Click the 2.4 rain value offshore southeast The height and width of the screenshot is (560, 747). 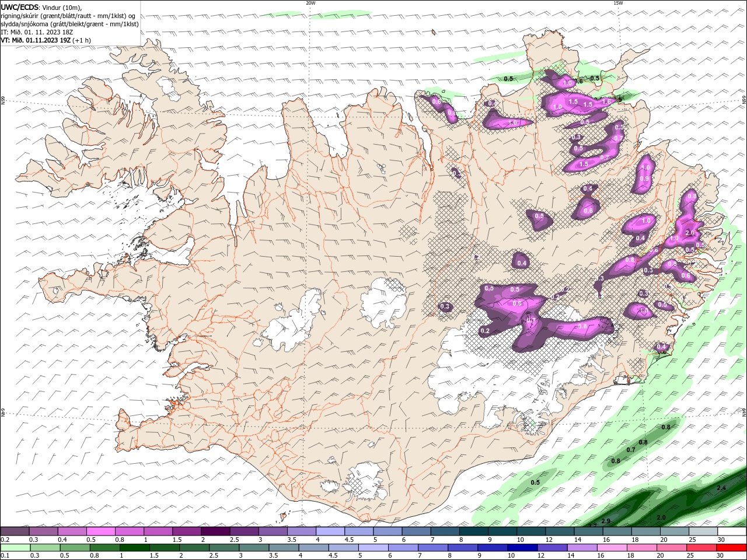(721, 488)
